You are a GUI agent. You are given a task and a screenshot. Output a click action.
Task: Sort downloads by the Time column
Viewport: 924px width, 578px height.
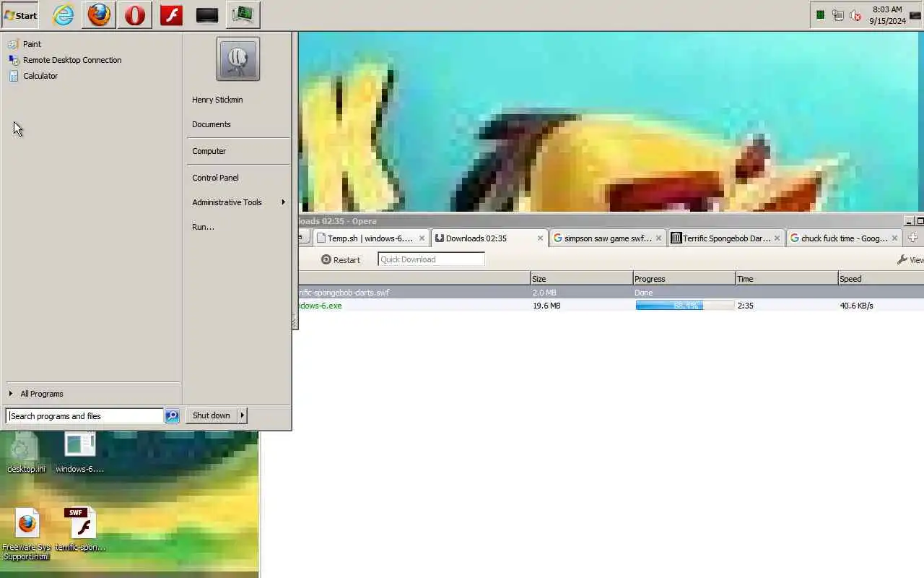tap(786, 279)
